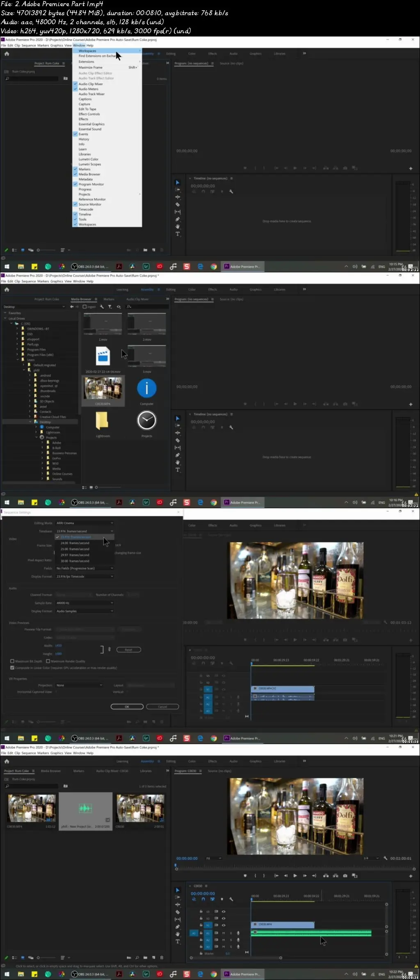Click the zoom slider in the Project: Rum Coke panel footer
This screenshot has width=420, height=980.
tap(46, 957)
